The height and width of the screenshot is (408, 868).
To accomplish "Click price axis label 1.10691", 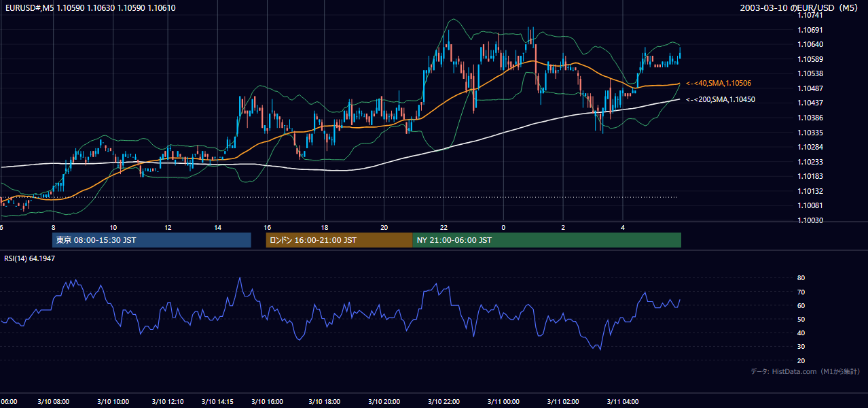I will click(x=811, y=30).
